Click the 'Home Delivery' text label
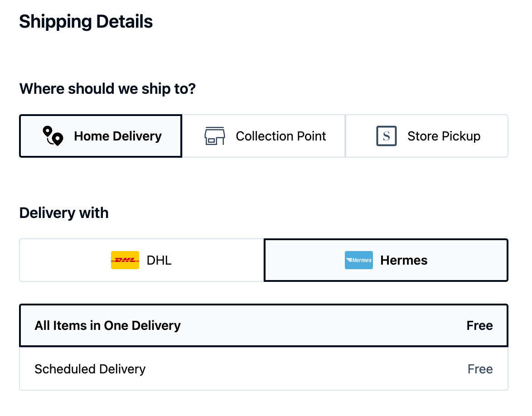This screenshot has width=532, height=416. click(118, 136)
